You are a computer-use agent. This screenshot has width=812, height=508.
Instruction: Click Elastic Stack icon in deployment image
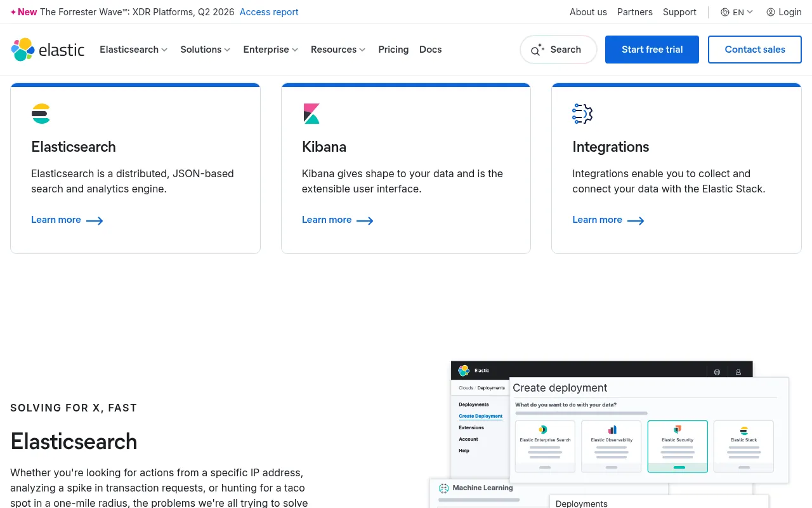(x=744, y=431)
